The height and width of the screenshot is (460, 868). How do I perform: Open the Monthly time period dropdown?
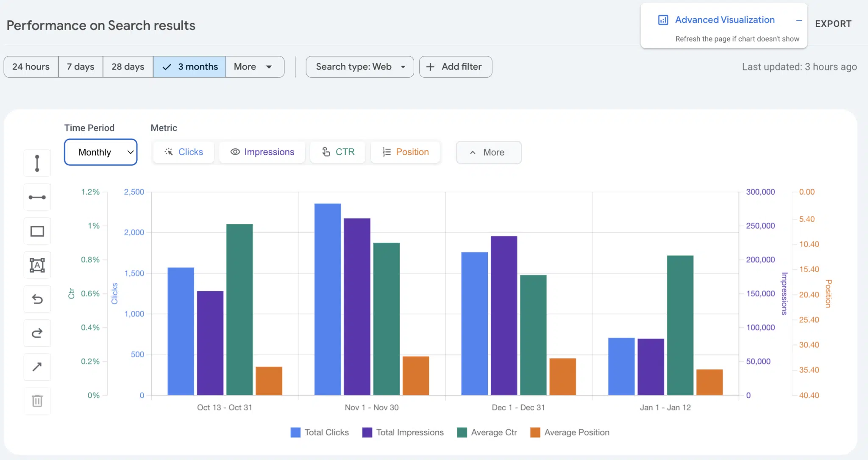(101, 152)
